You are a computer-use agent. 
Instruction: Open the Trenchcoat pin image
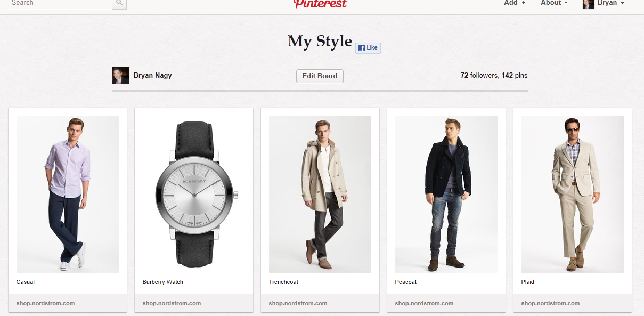click(320, 194)
